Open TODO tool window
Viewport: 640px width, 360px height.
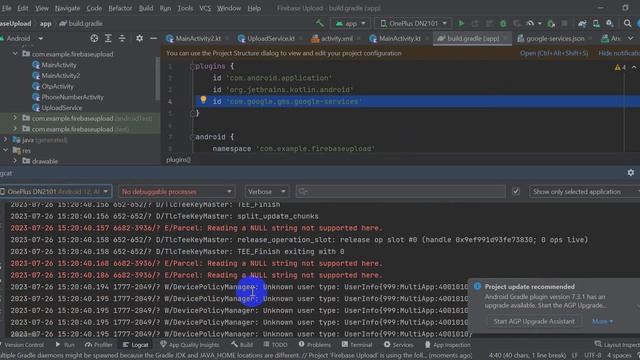(x=276, y=345)
